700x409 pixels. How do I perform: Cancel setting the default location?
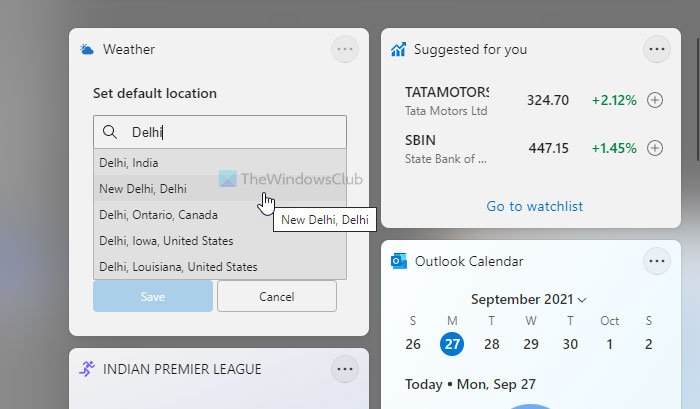[x=277, y=296]
